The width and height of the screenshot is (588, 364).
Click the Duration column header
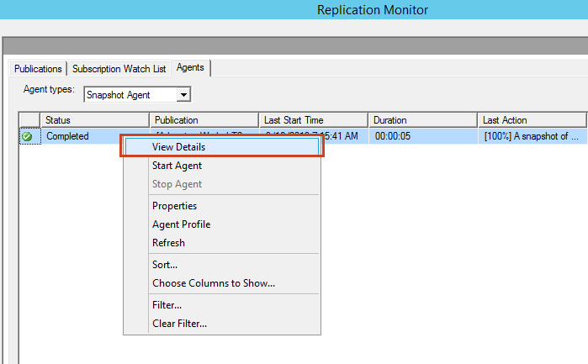point(423,120)
